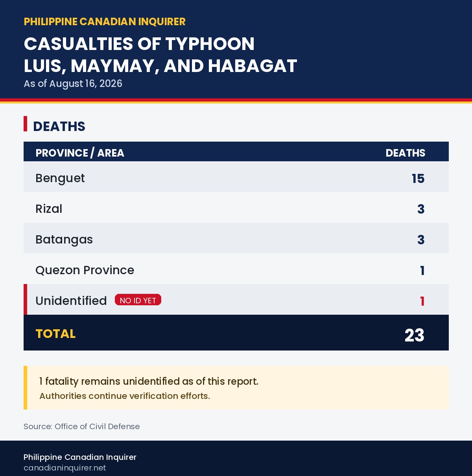Click the Unidentified row label

[x=71, y=301]
